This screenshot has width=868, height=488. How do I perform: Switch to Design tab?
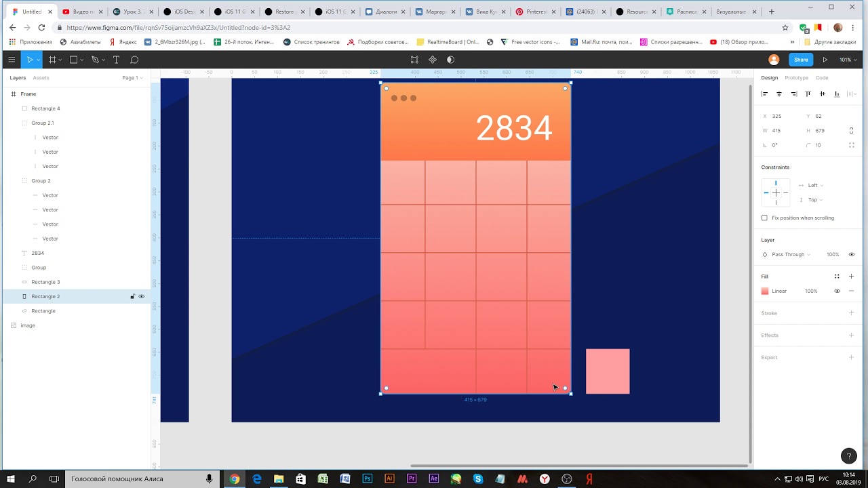769,78
